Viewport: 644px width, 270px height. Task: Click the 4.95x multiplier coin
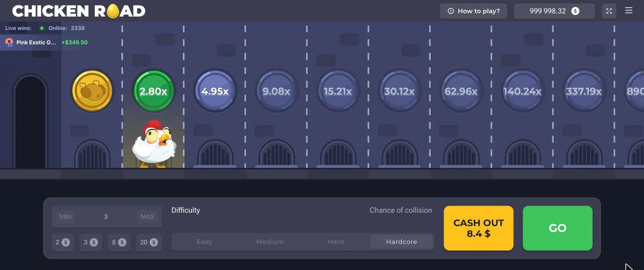point(215,91)
